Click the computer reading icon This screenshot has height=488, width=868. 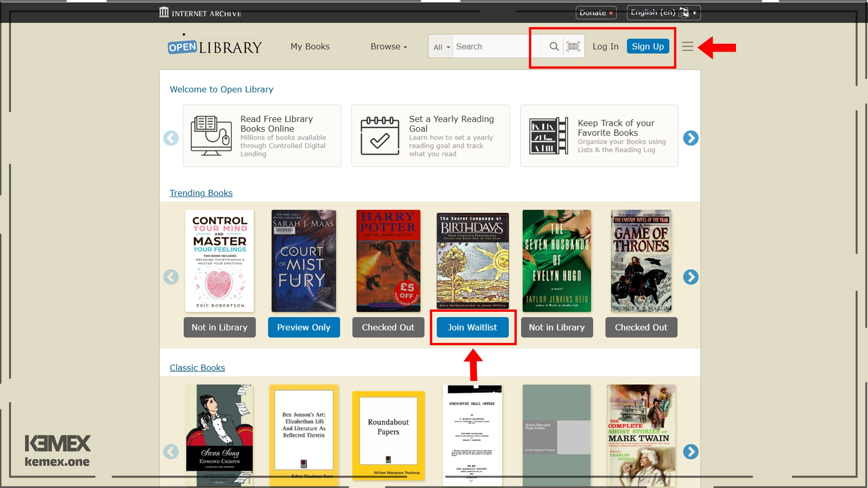(x=211, y=136)
